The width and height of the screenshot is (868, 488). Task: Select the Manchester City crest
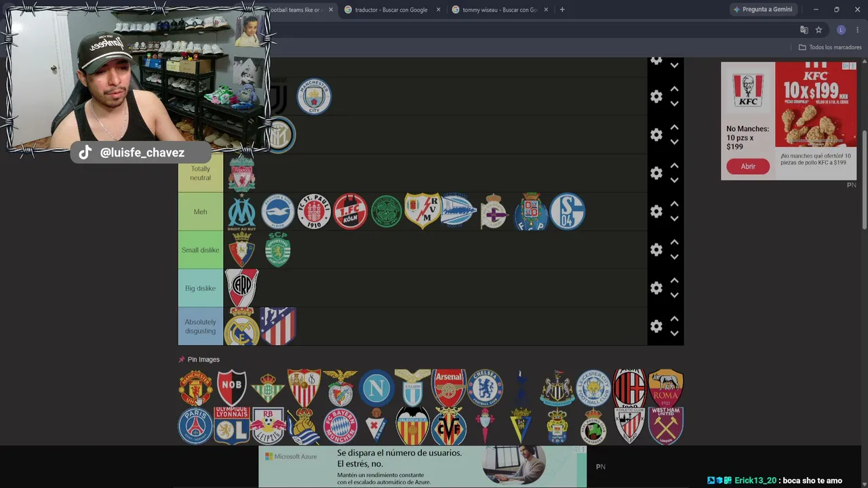314,96
